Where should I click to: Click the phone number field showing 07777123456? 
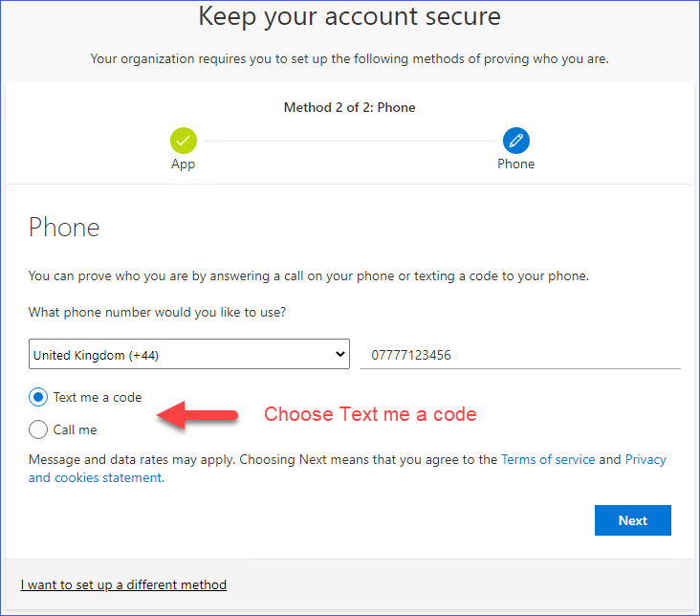(x=519, y=355)
